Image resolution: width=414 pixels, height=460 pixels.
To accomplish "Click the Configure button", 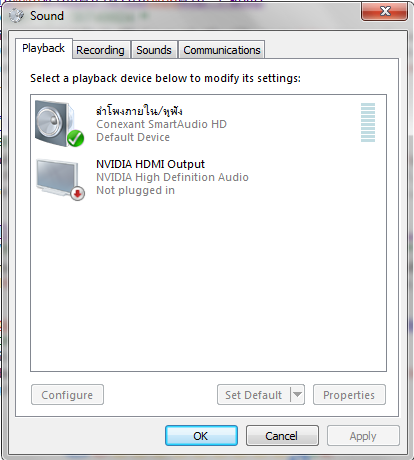I will click(x=67, y=395).
